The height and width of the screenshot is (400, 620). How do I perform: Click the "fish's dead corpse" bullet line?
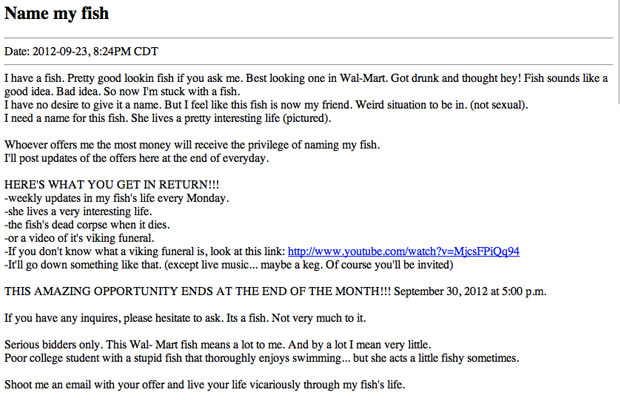(87, 225)
